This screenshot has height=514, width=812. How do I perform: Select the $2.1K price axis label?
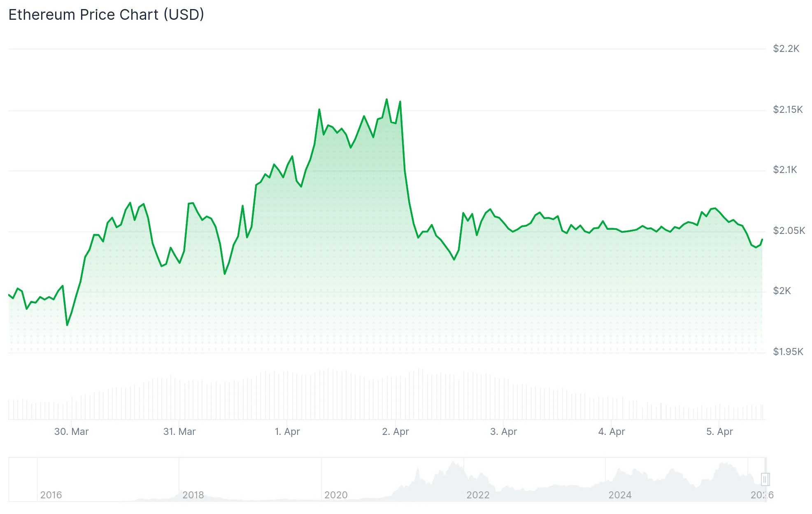click(785, 170)
